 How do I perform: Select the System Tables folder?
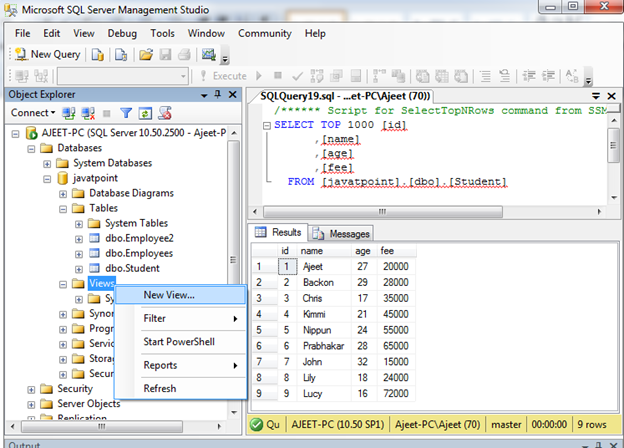click(x=136, y=223)
